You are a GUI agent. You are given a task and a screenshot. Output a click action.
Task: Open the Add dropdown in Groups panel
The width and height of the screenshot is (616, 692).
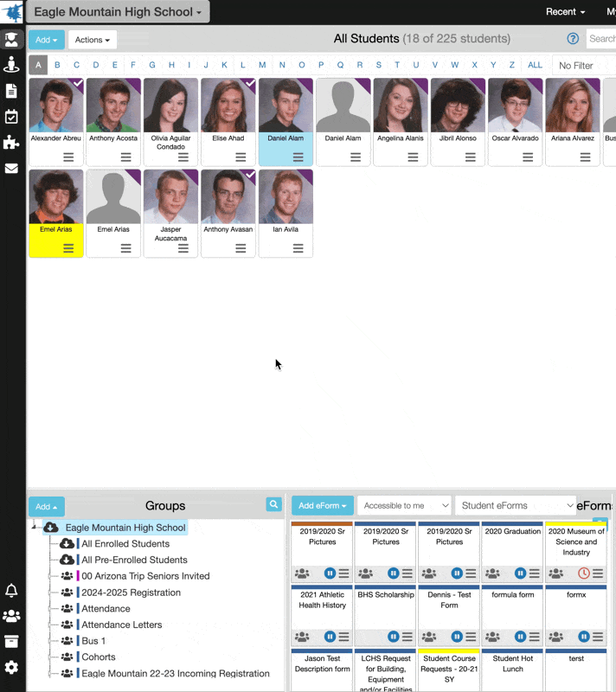coord(47,507)
